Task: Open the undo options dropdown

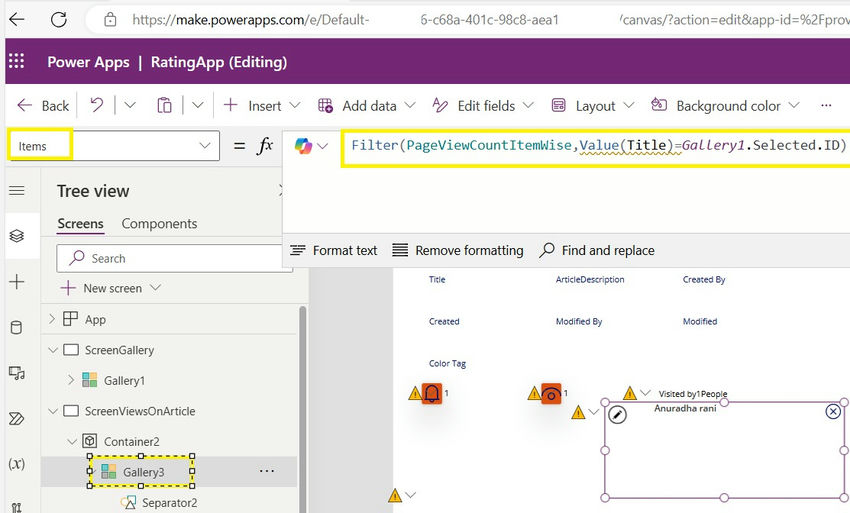Action: click(130, 105)
